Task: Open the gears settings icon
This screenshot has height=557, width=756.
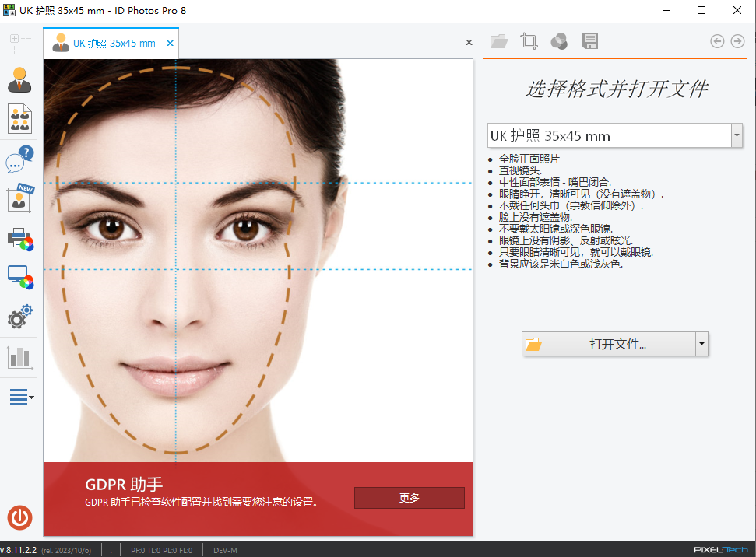Action: (x=20, y=317)
